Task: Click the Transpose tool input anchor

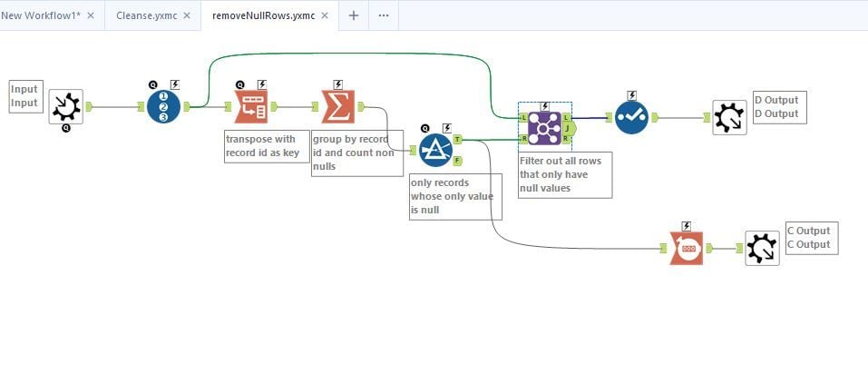Action: (228, 106)
